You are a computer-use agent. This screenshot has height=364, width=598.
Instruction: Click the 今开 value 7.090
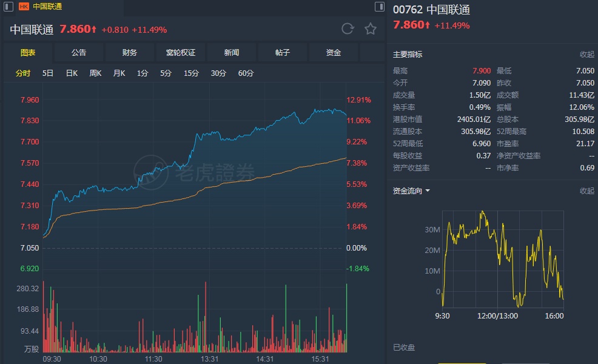(x=482, y=83)
